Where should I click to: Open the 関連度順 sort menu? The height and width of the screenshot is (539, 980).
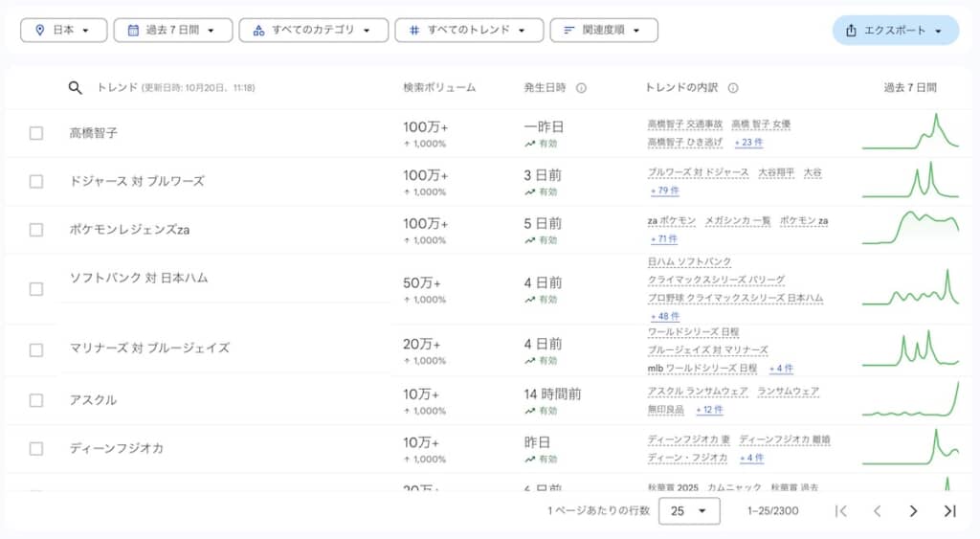(x=603, y=31)
